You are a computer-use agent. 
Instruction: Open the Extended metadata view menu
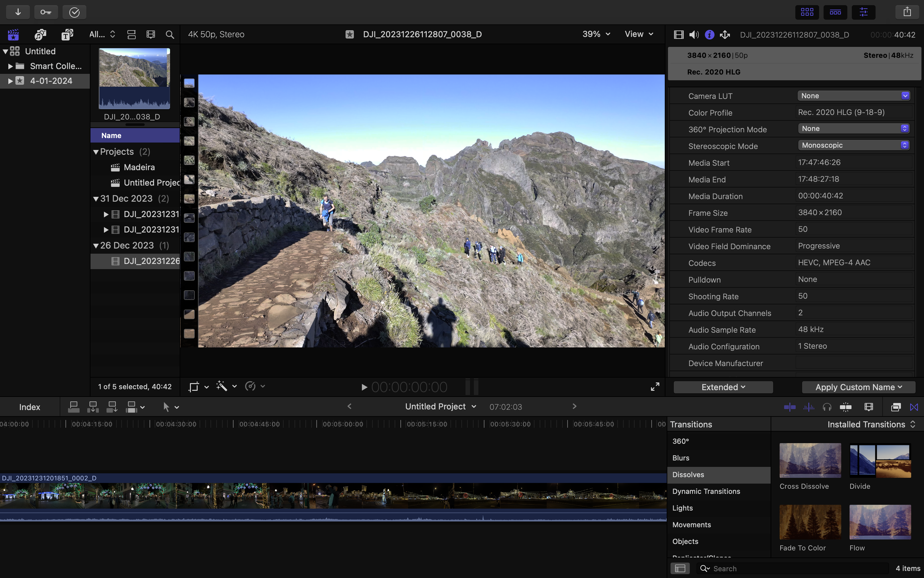coord(723,387)
